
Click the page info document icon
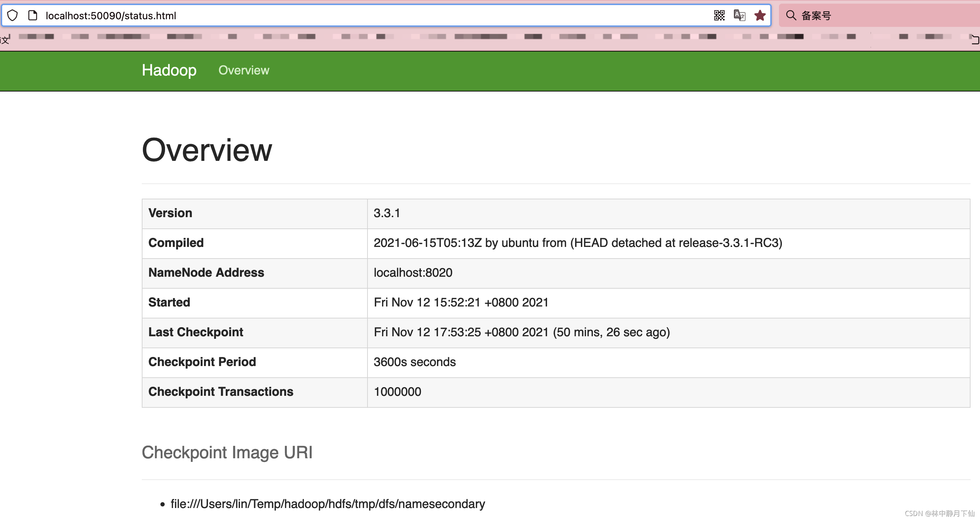pos(33,16)
